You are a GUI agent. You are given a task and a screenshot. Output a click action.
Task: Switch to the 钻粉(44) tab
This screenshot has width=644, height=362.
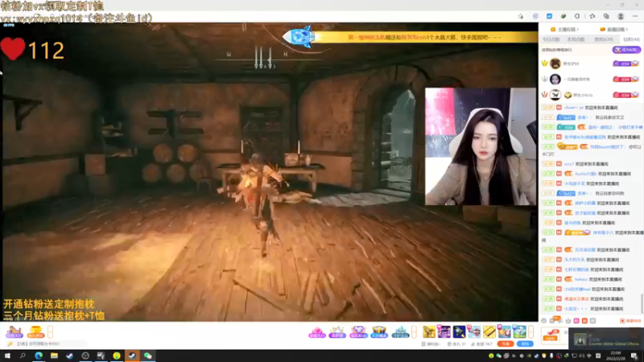pos(631,39)
